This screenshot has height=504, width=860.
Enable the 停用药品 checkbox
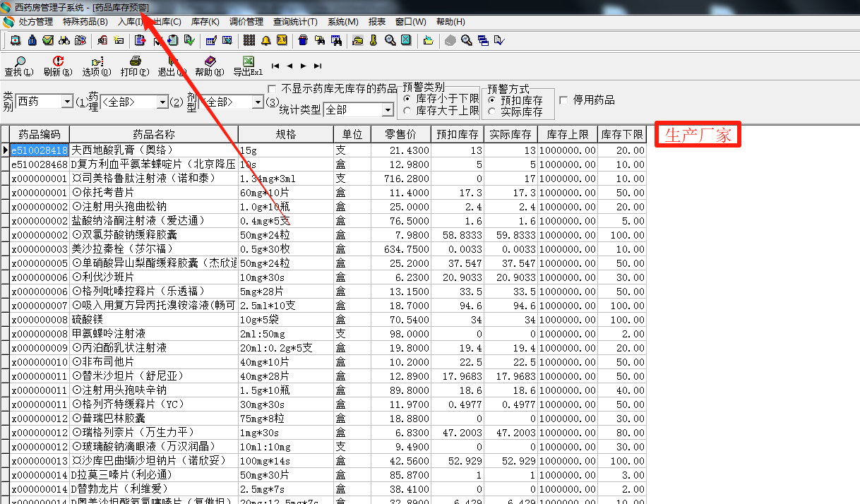(x=563, y=100)
